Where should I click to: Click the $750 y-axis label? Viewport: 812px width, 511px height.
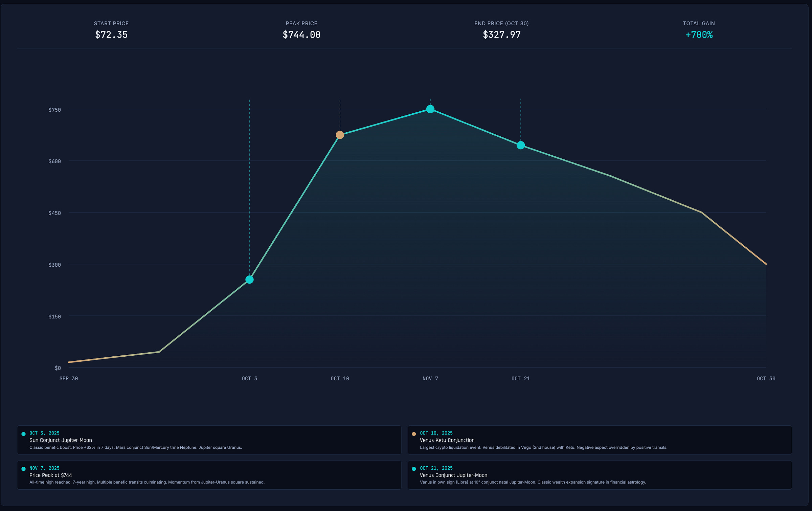click(x=54, y=110)
